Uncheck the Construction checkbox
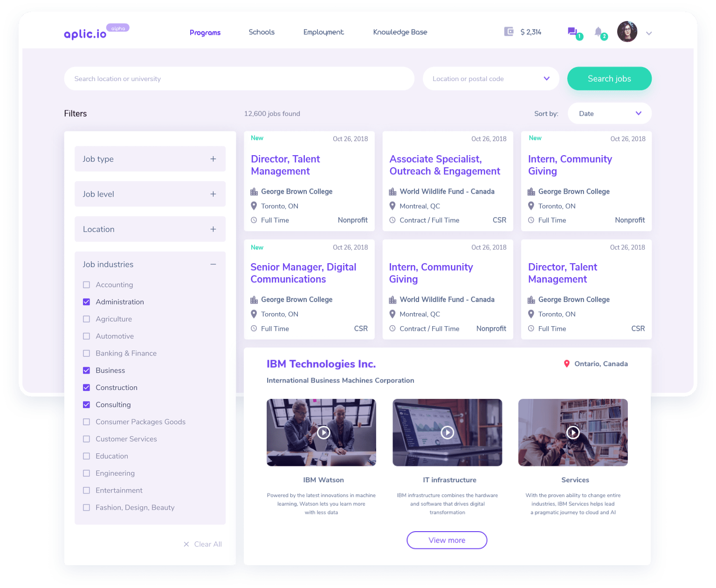The height and width of the screenshot is (588, 716). tap(86, 388)
